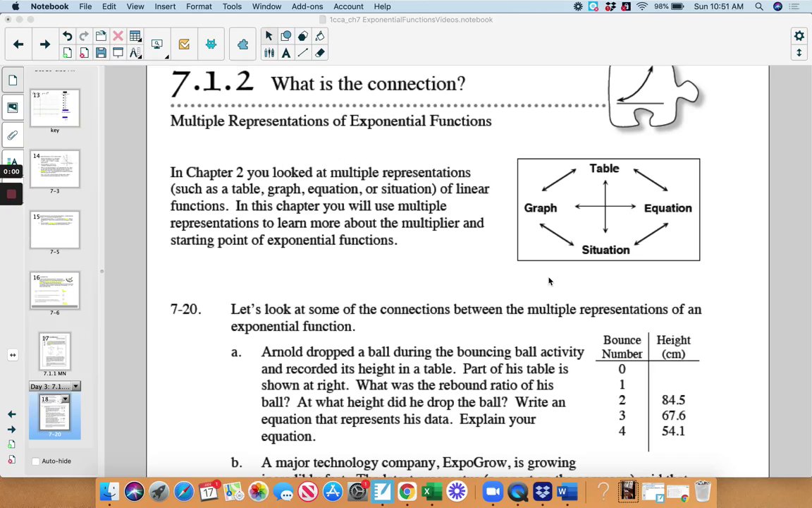812x508 pixels.
Task: Choose the Line tool
Action: coord(303,53)
